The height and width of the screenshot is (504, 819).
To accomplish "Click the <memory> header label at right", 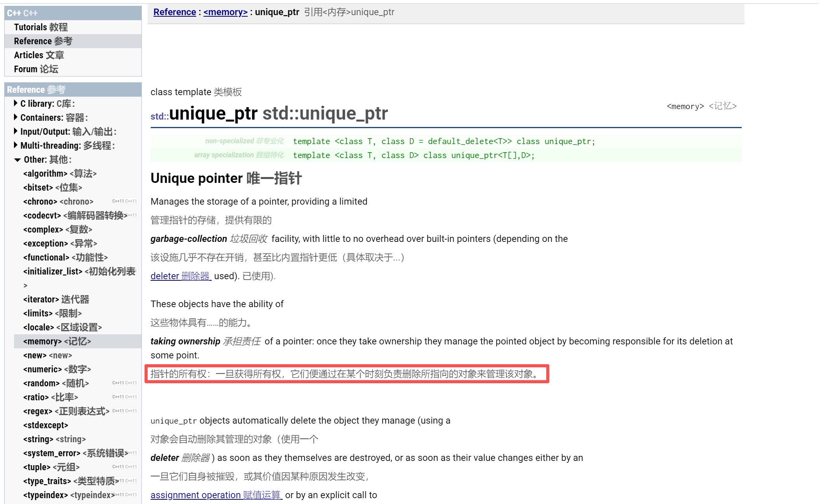I will [685, 106].
